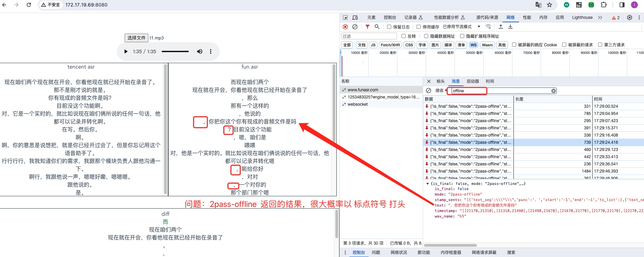
Task: Close the request details pane
Action: point(429,81)
